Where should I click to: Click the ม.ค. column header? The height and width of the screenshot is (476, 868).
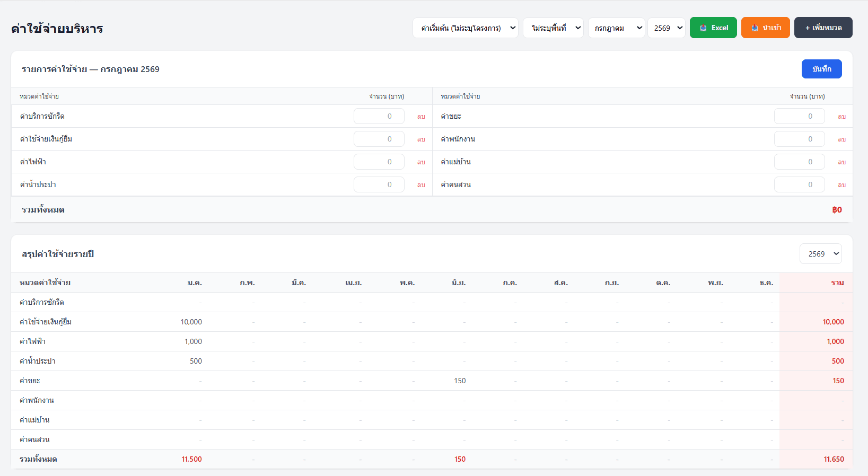click(x=195, y=283)
